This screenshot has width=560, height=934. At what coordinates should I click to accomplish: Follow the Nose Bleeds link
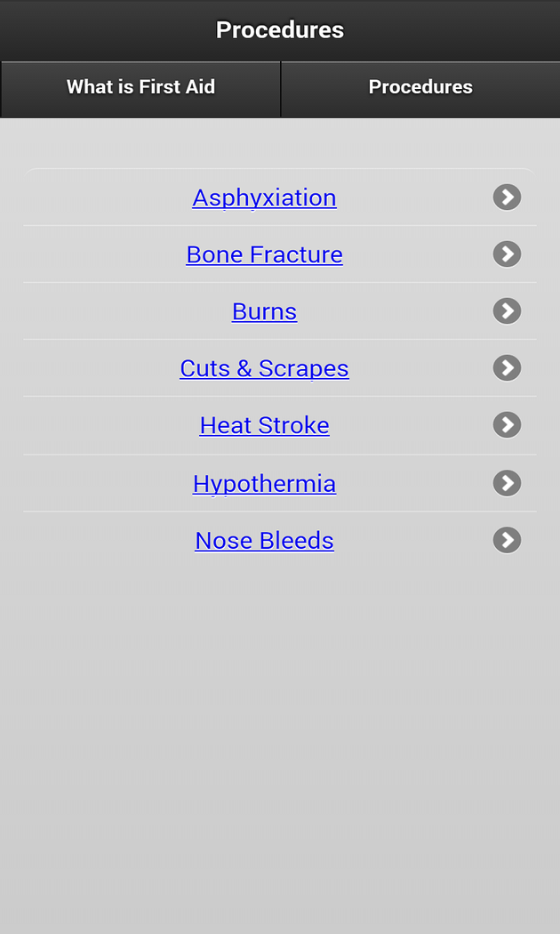point(264,541)
